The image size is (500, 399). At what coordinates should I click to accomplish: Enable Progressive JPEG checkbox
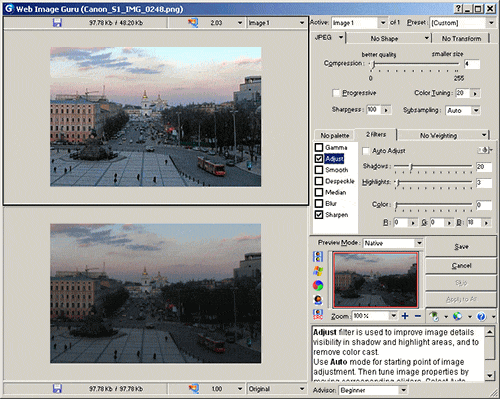[x=336, y=93]
